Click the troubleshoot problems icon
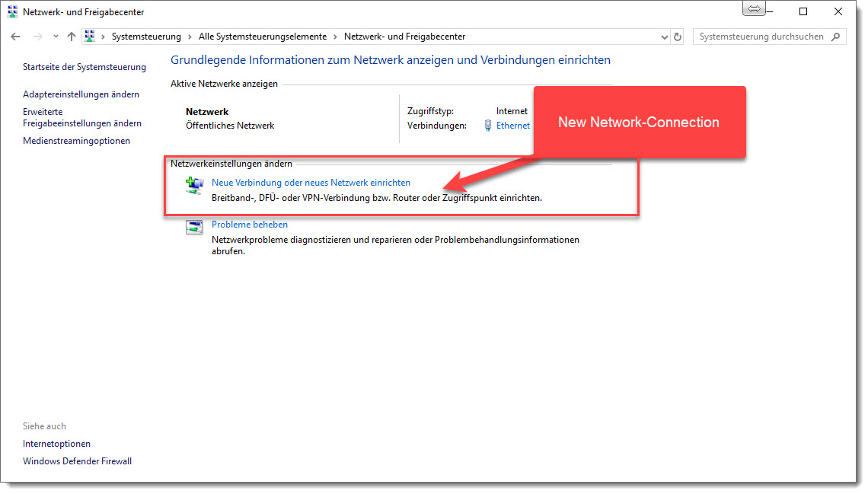868x494 pixels. 195,227
